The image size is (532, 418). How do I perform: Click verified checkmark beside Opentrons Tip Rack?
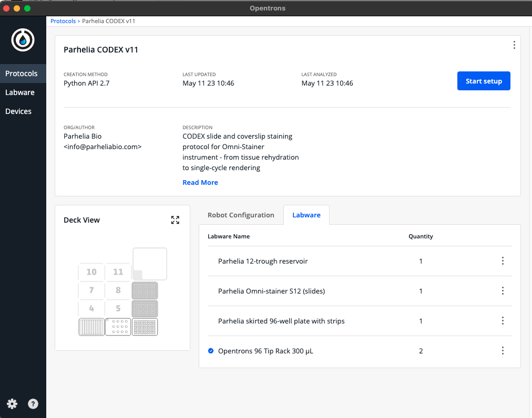coord(211,351)
